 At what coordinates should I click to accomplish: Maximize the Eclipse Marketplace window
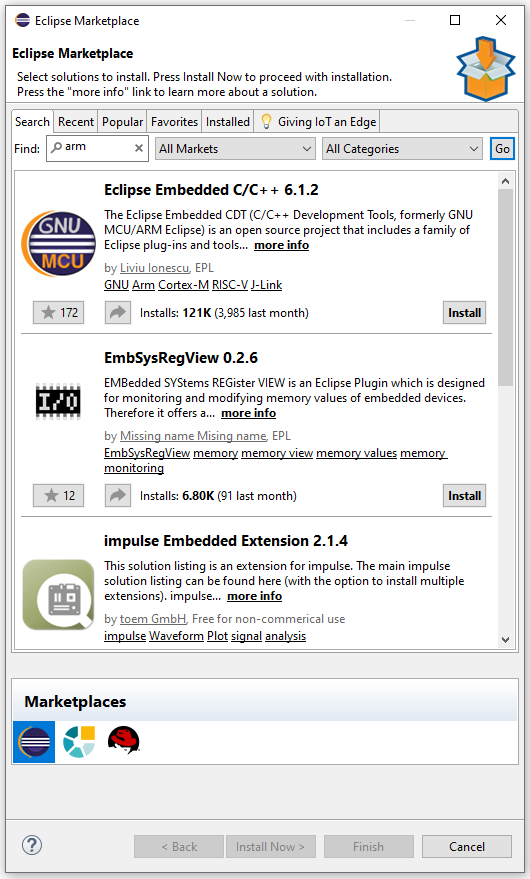(x=455, y=20)
